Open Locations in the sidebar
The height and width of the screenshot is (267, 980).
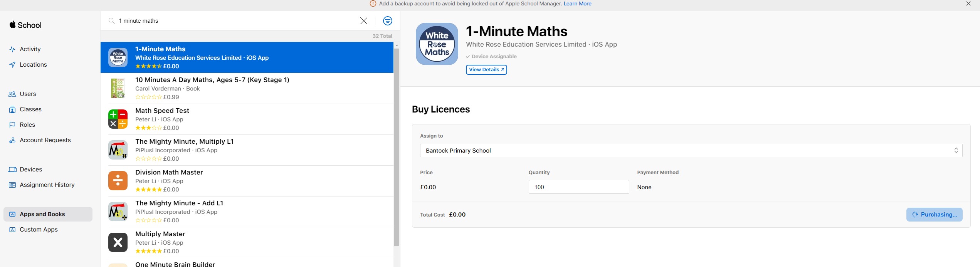coord(33,65)
